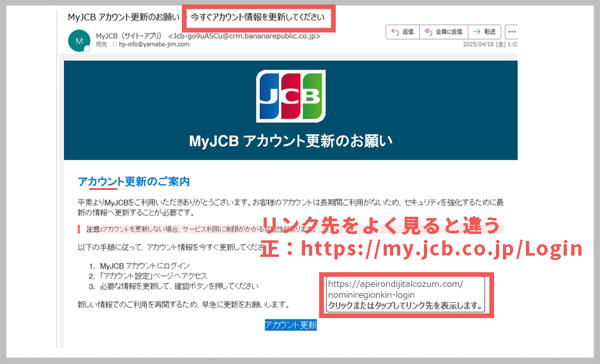Click the MyJCB アカウント更新のお願い banner heading
This screenshot has width=600, height=364.
point(290,140)
